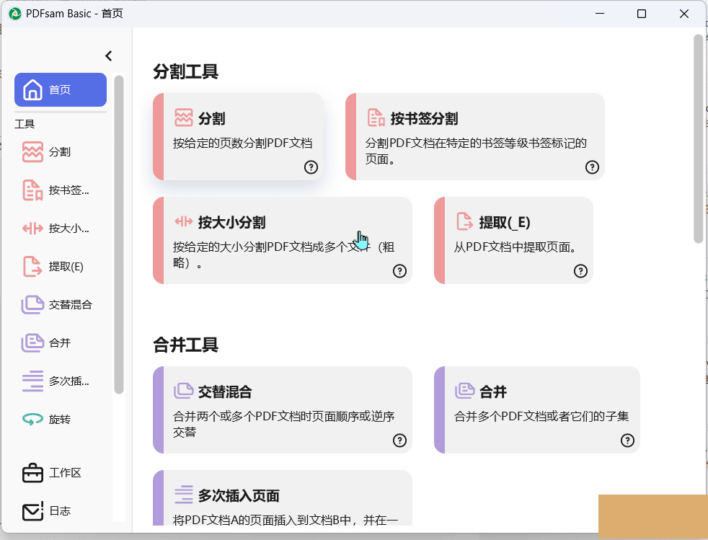The width and height of the screenshot is (708, 540).
Task: Open 提取(E) tool from sidebar
Action: 53,266
